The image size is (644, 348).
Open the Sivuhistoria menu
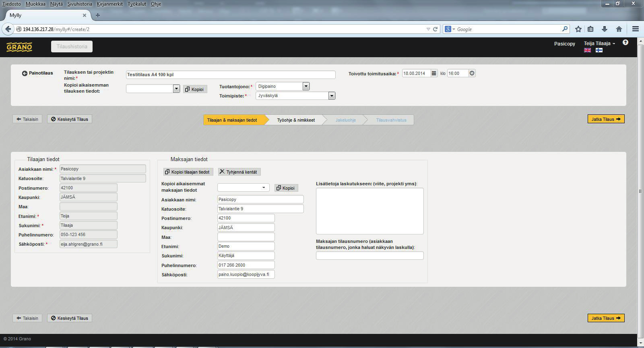point(80,4)
